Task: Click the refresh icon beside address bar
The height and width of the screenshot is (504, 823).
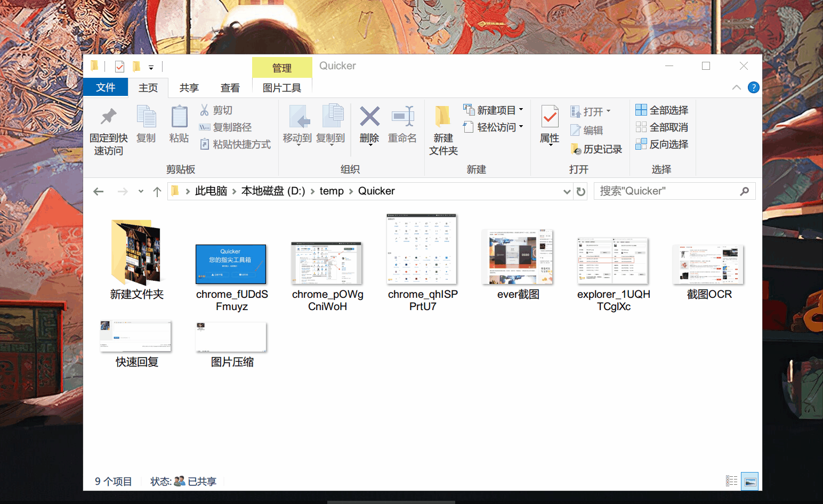Action: 581,191
